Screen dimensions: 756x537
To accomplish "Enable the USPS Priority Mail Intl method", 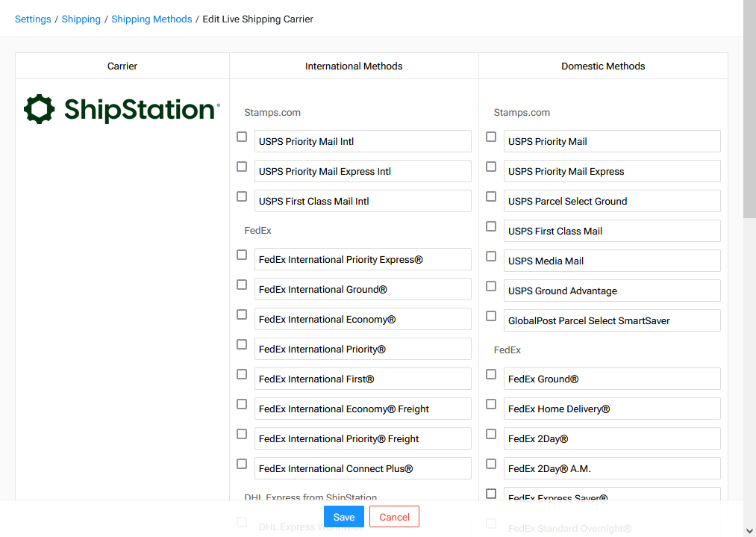I will (x=242, y=137).
